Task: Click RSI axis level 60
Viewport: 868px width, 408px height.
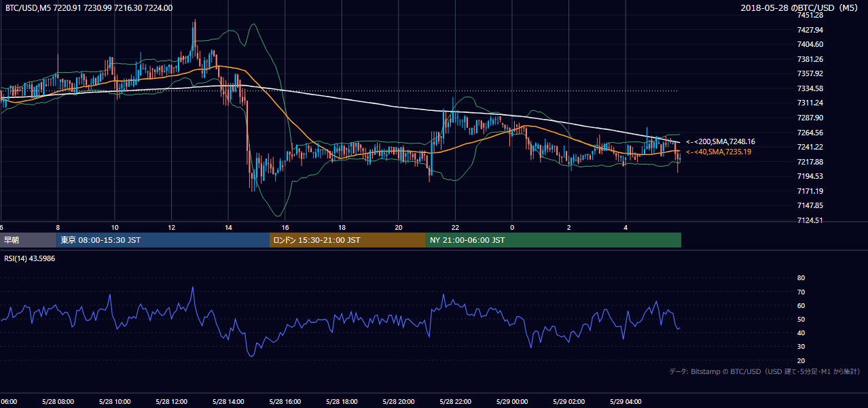Action: [x=801, y=305]
